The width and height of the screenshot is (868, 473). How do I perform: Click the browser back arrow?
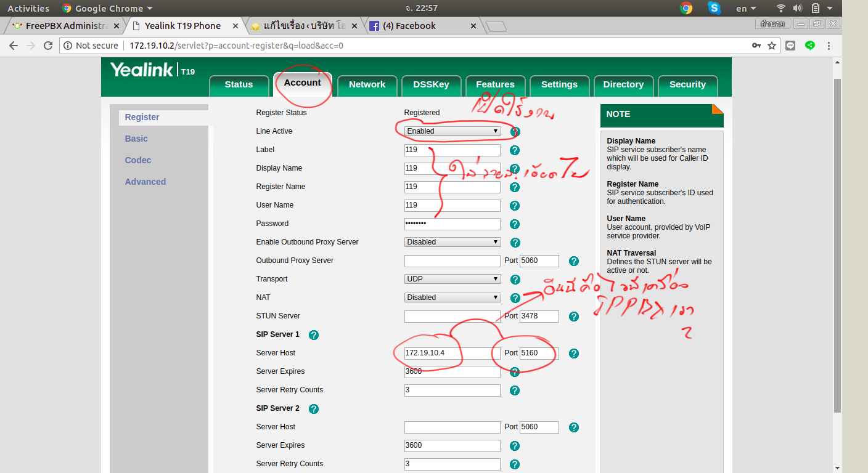point(14,46)
